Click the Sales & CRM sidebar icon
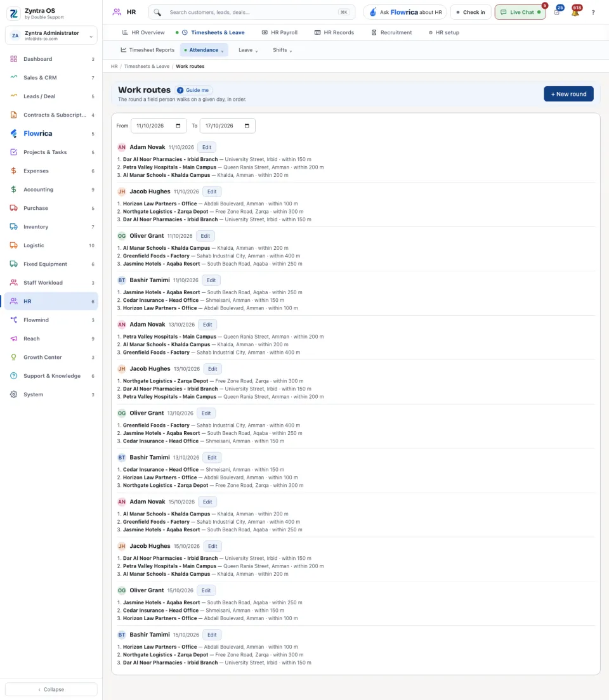The width and height of the screenshot is (609, 700). tap(14, 77)
